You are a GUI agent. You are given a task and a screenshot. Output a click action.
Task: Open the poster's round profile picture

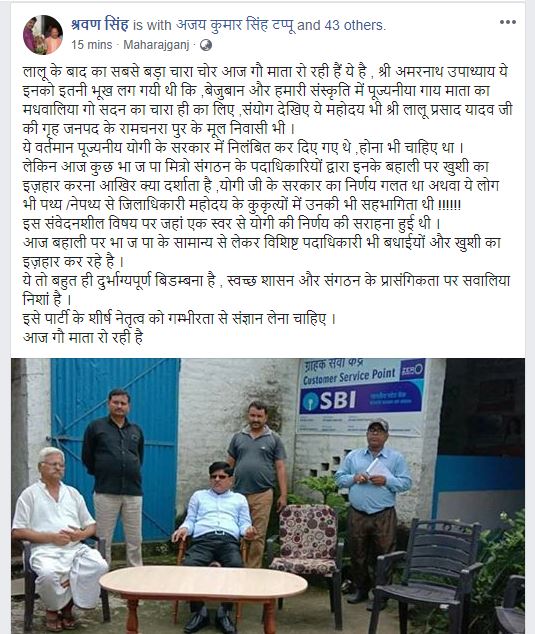[43, 35]
